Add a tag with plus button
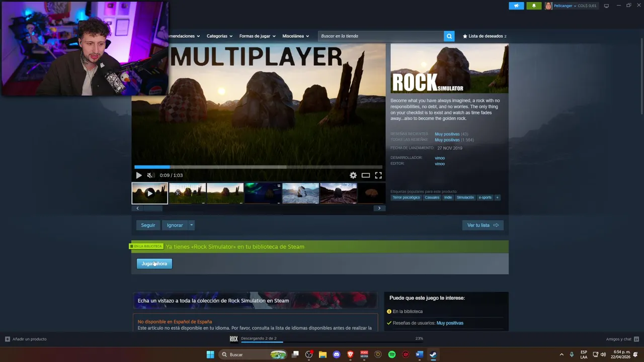 [x=498, y=198]
